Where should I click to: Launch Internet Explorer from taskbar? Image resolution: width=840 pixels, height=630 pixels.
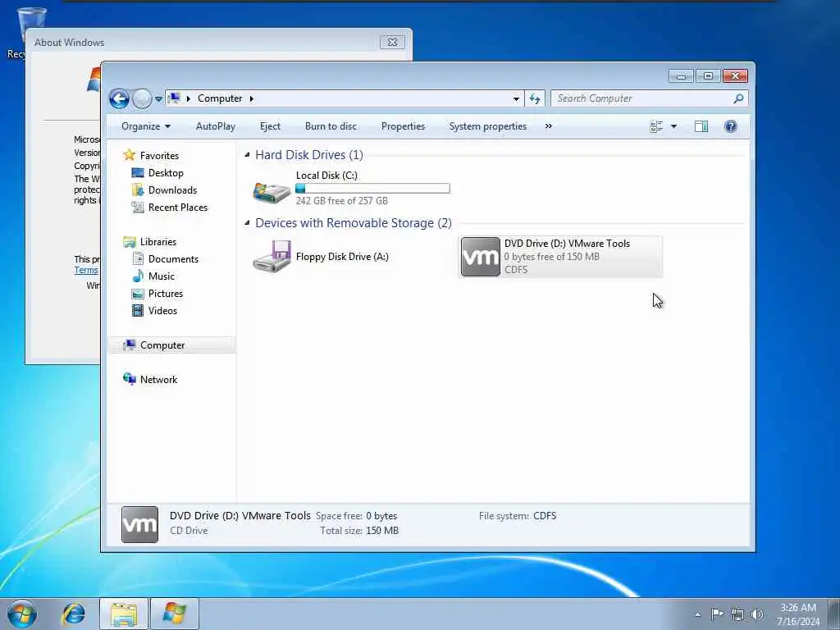pos(73,614)
